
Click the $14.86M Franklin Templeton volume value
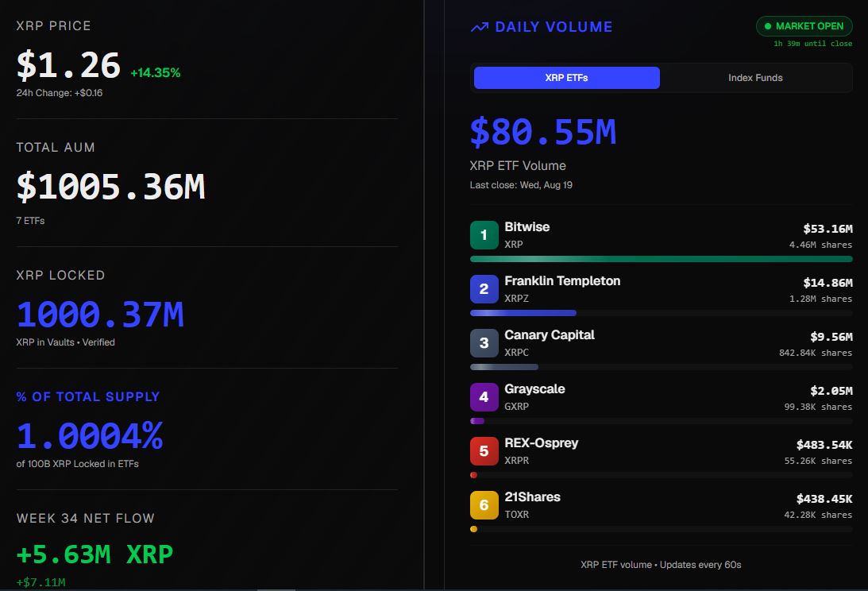pos(827,283)
